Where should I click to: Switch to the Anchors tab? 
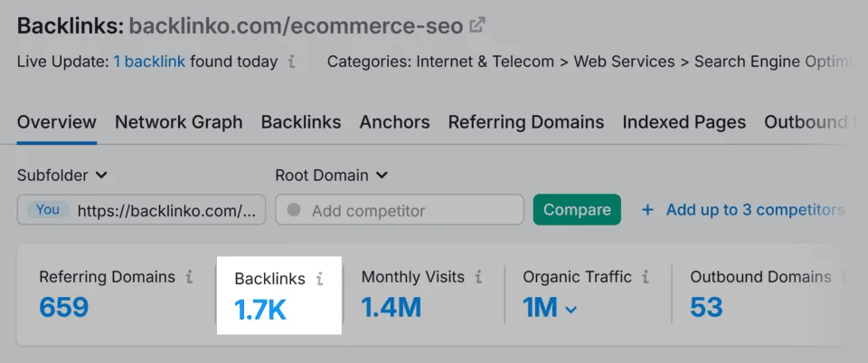(395, 122)
